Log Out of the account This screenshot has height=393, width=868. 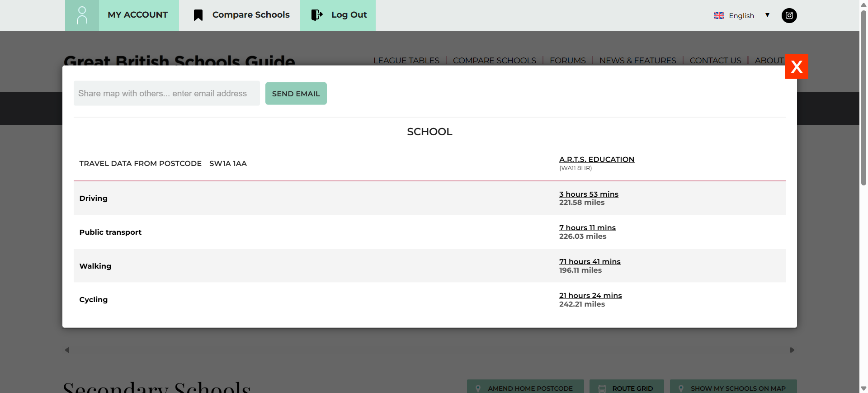(x=349, y=15)
